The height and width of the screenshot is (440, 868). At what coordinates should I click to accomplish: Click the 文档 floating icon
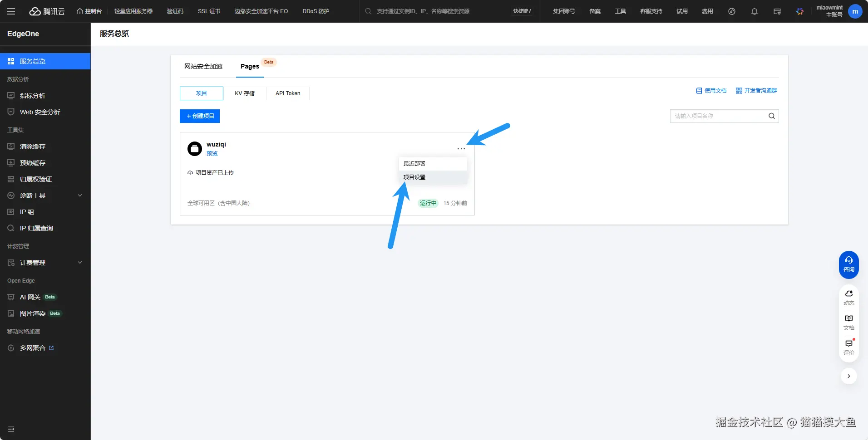click(849, 323)
